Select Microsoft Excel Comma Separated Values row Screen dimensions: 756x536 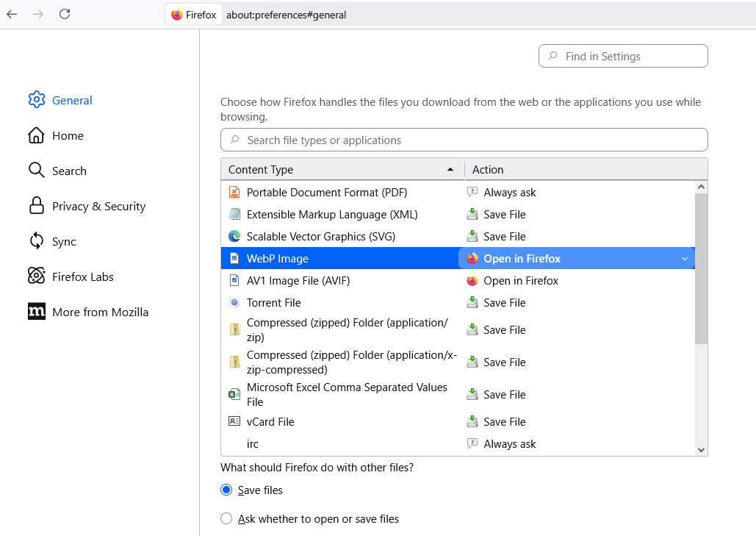pos(458,395)
